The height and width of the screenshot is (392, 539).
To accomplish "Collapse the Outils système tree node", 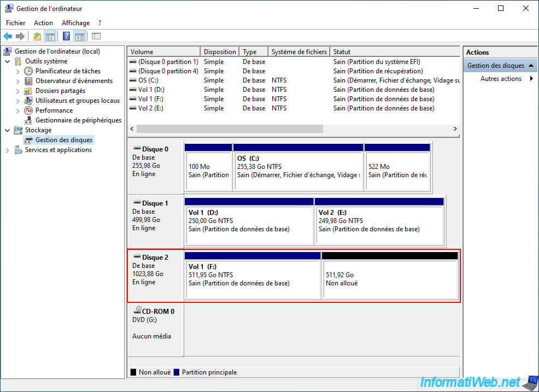I will click(x=8, y=61).
